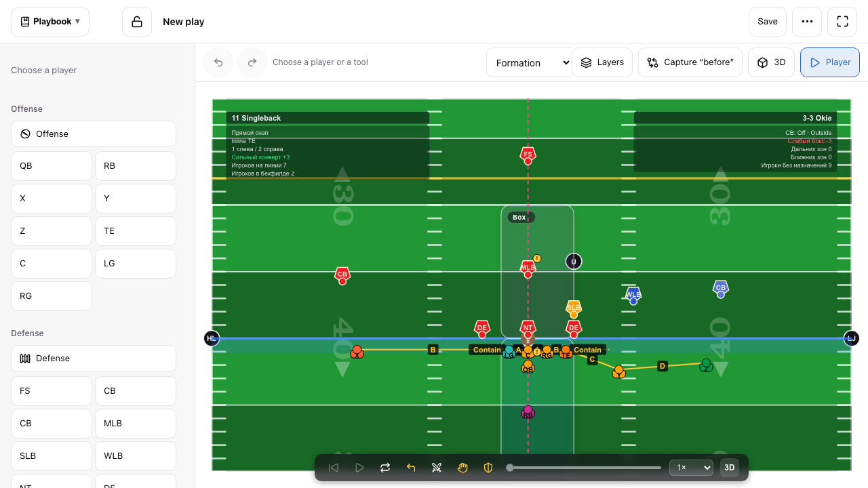Click the yellow return arrow icon

point(411,468)
